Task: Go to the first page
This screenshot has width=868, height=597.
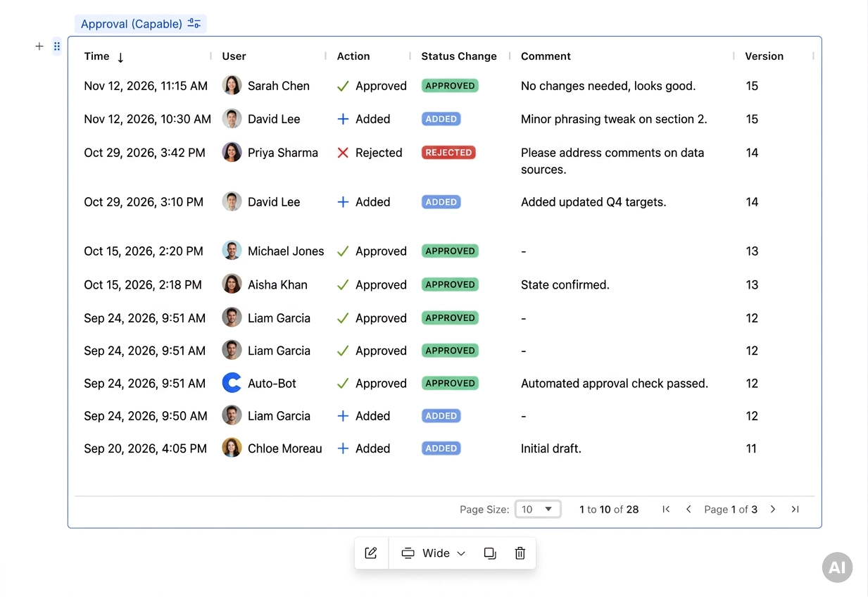Action: tap(666, 509)
